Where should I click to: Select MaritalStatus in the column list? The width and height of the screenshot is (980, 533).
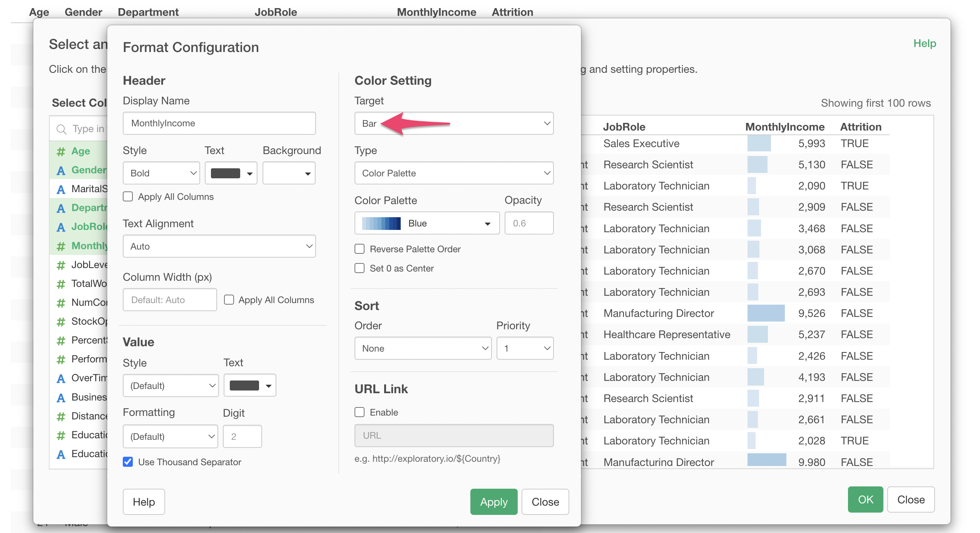pos(89,189)
